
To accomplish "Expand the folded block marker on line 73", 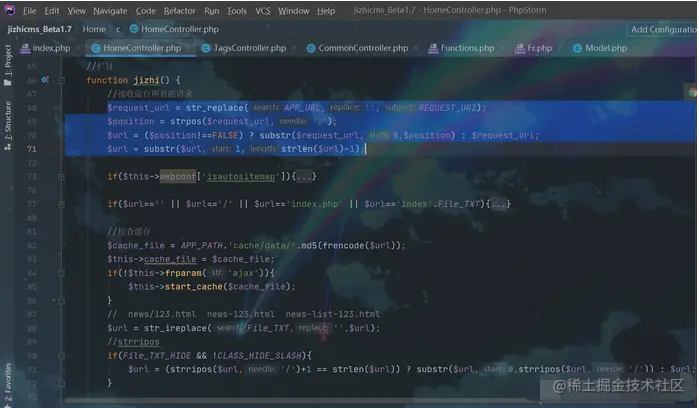I will tap(62, 177).
